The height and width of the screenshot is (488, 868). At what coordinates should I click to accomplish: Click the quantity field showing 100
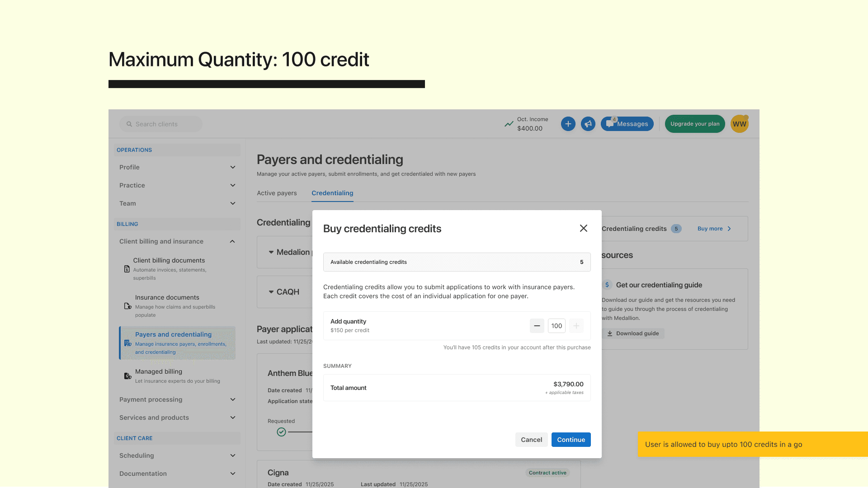[557, 326]
